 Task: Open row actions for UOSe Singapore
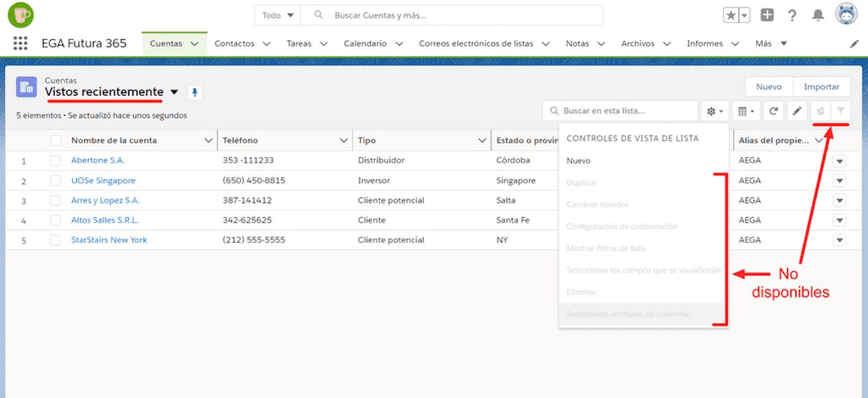pyautogui.click(x=840, y=181)
